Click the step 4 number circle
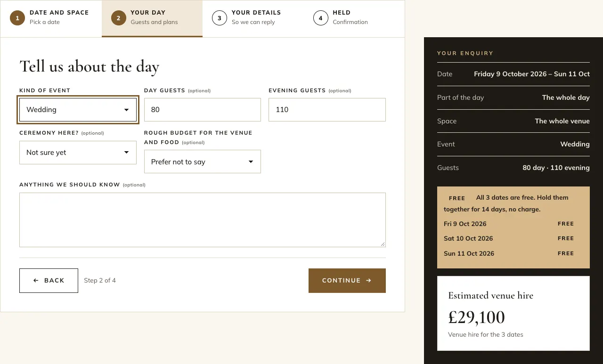Image resolution: width=603 pixels, height=364 pixels. coord(321,18)
